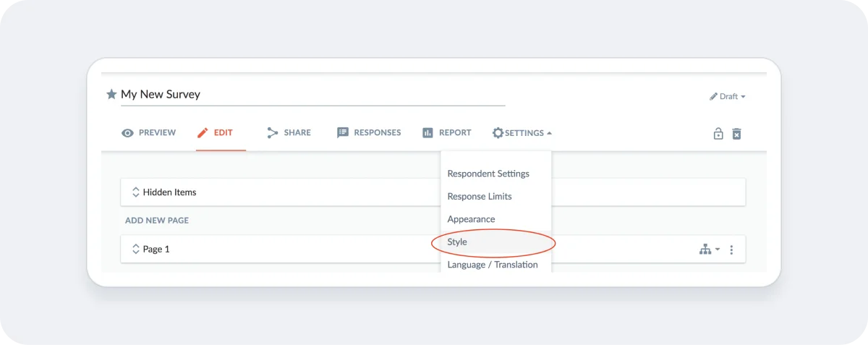868x345 pixels.
Task: Click the responses speech bubble icon
Action: 343,133
